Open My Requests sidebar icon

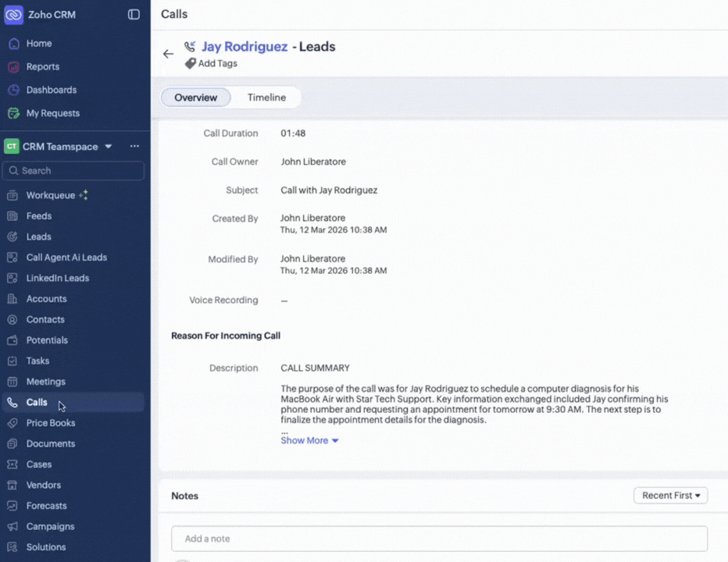click(13, 113)
